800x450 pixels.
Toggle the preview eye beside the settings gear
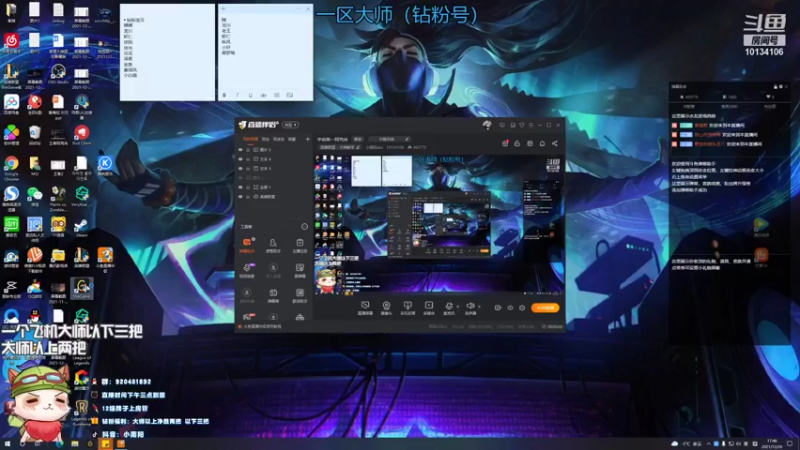click(510, 308)
